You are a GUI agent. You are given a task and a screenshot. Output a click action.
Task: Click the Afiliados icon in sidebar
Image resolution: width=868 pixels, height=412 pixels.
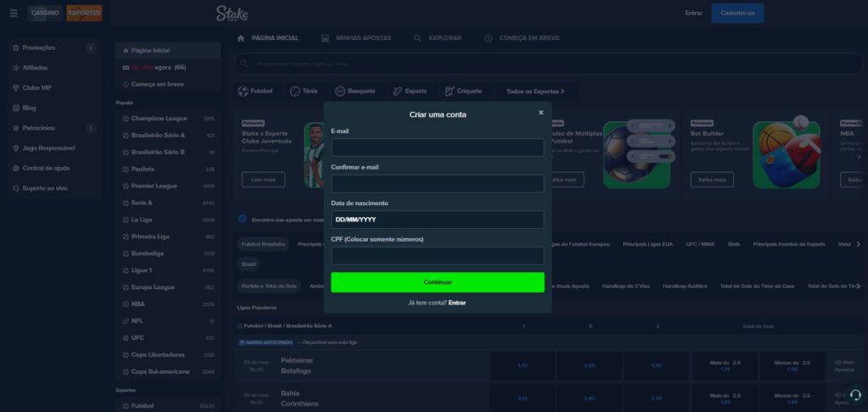pos(16,68)
